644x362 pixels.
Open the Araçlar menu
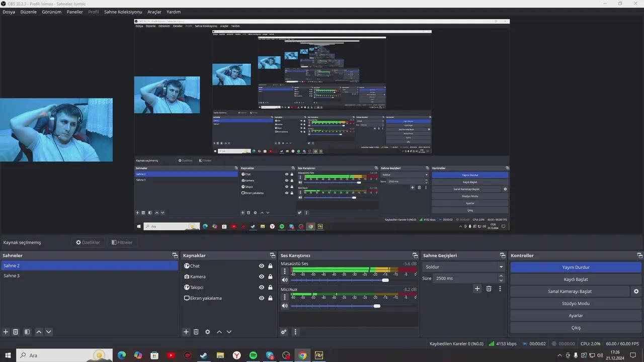tap(154, 12)
